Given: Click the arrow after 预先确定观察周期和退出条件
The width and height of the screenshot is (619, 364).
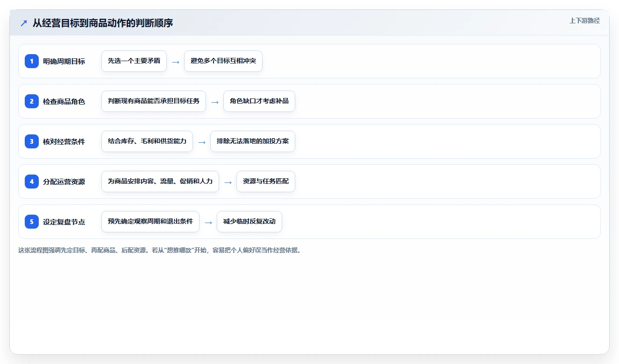Looking at the screenshot, I should (208, 222).
